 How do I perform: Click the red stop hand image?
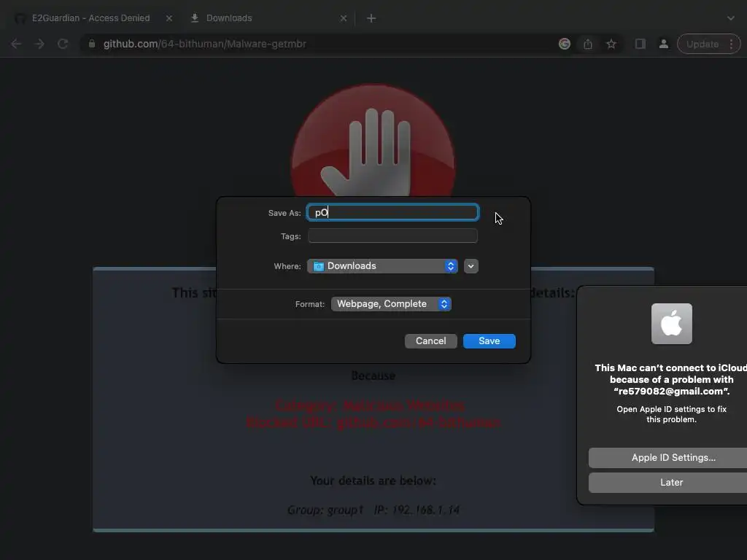tap(373, 141)
